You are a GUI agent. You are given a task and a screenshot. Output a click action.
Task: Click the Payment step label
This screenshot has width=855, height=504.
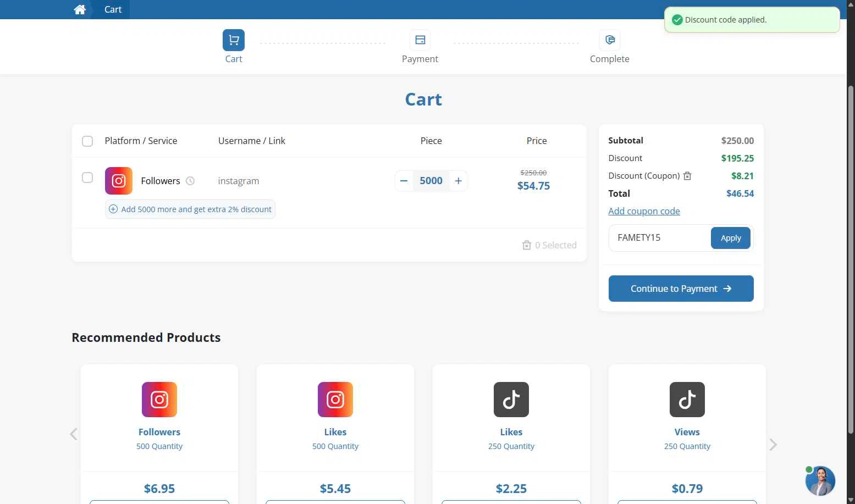[420, 59]
